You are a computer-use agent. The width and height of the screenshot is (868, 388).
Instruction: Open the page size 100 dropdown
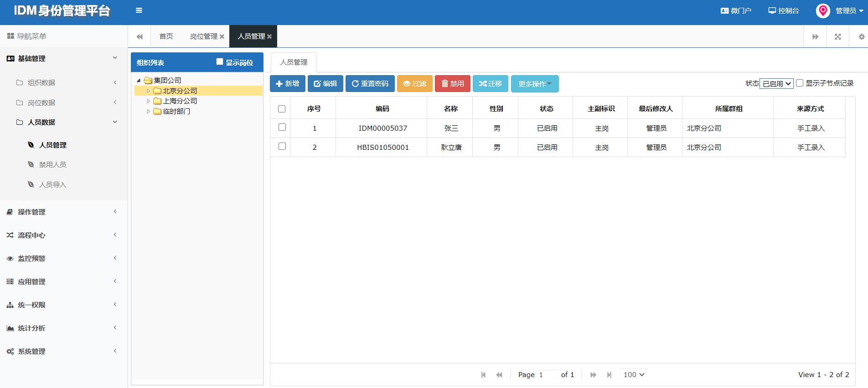pos(634,374)
